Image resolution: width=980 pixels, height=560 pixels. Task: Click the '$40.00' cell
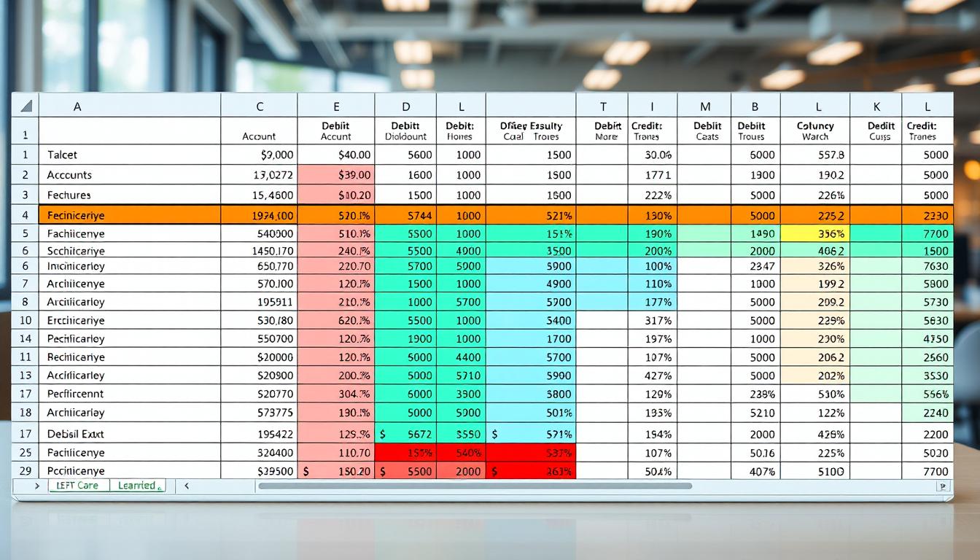[336, 155]
